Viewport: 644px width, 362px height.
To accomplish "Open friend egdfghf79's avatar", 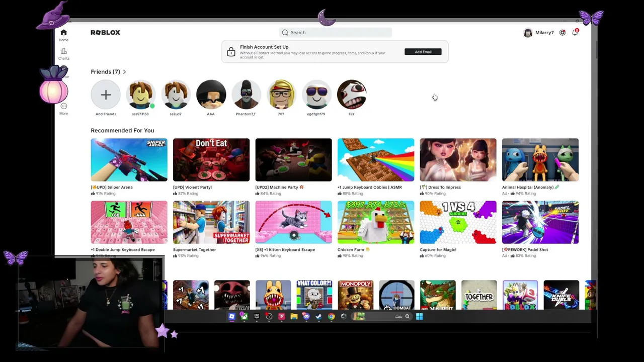I will click(x=316, y=95).
